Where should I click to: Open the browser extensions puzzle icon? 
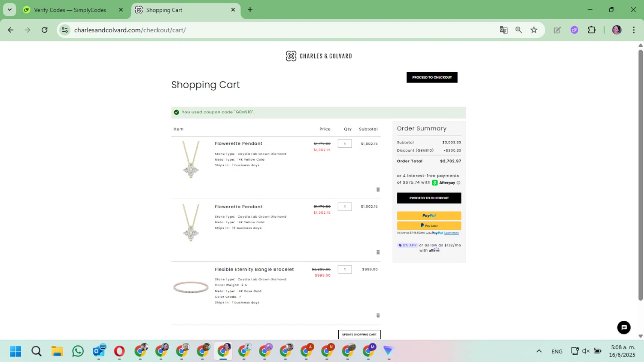(x=592, y=30)
